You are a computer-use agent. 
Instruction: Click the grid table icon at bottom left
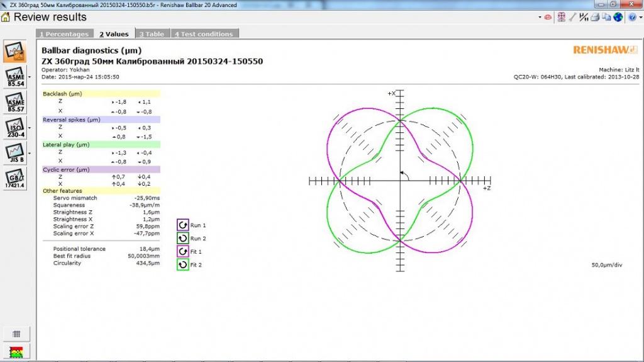click(16, 334)
